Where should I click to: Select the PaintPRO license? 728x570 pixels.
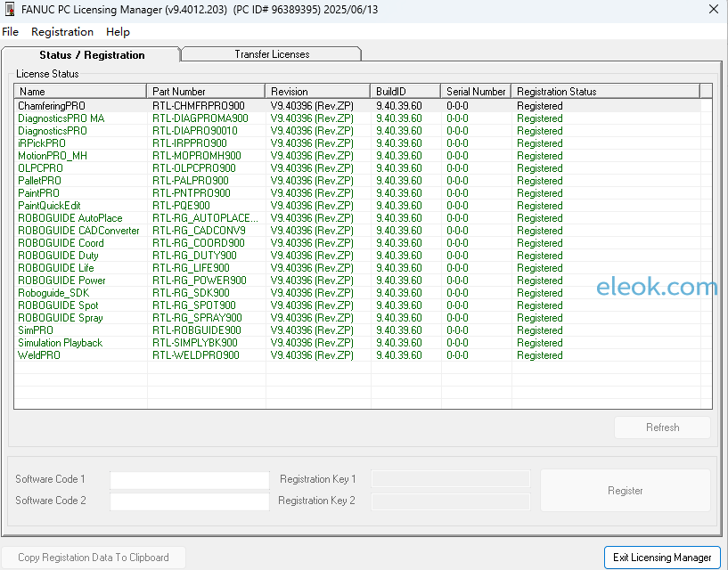[x=357, y=193]
